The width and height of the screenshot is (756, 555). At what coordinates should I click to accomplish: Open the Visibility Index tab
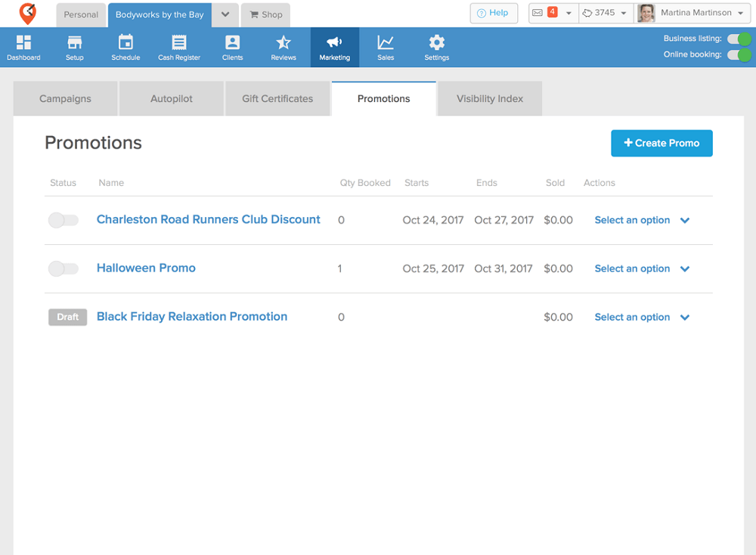tap(489, 98)
